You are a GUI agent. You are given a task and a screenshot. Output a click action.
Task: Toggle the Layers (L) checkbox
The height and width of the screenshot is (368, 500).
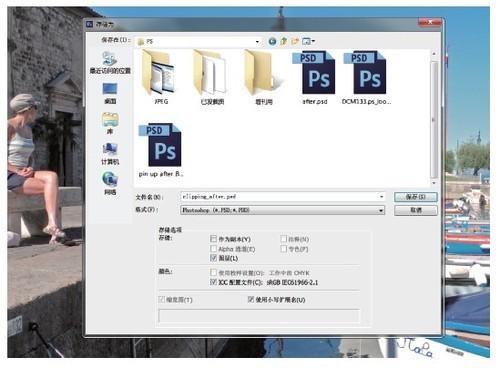[x=213, y=258]
